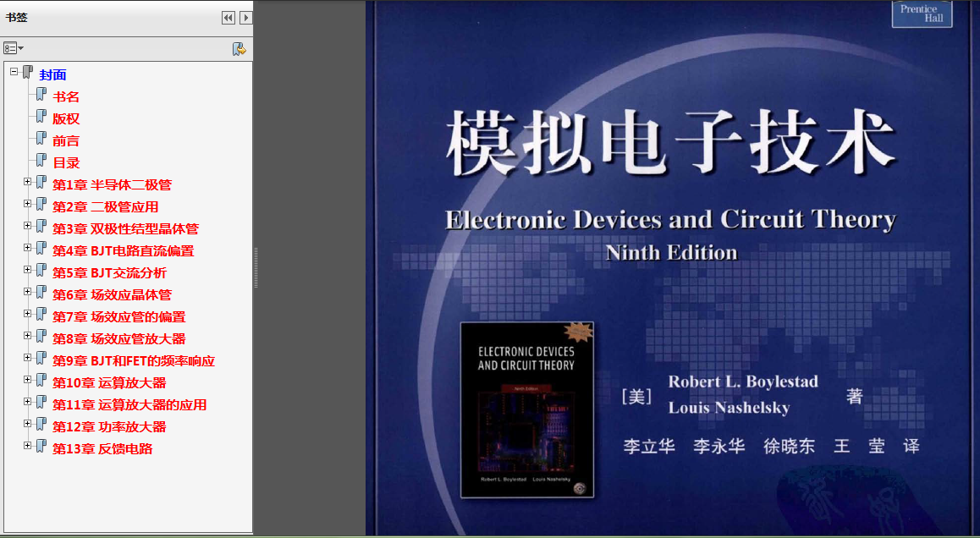980x538 pixels.
Task: Go to bookmark 第8章 场效应管放大器
Action: (x=118, y=338)
